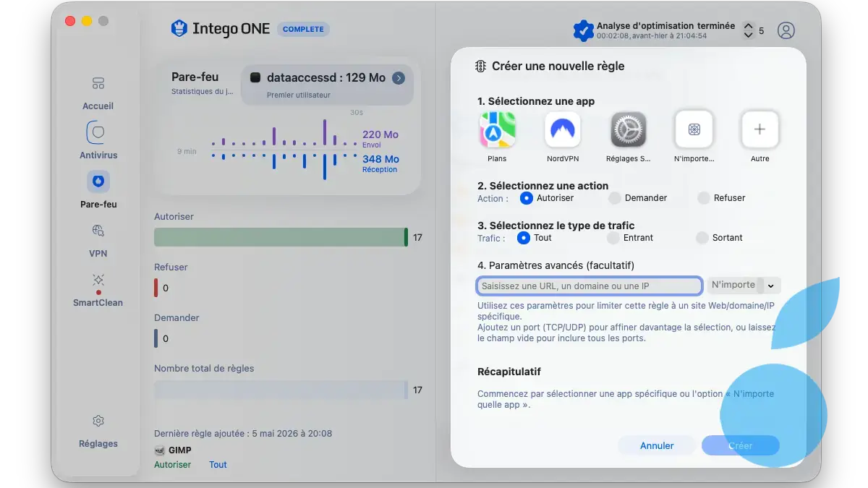Select Sortant traffic type
Viewport: 868px width, 488px height.
702,237
